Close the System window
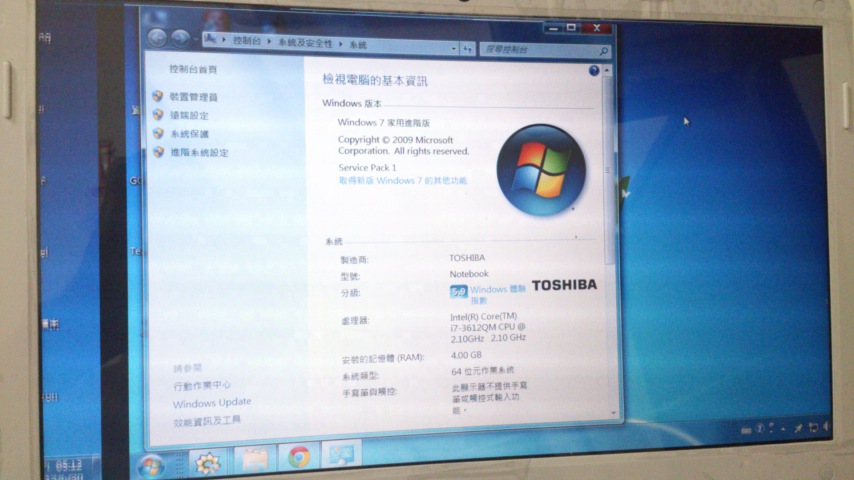The image size is (854, 480). (596, 28)
